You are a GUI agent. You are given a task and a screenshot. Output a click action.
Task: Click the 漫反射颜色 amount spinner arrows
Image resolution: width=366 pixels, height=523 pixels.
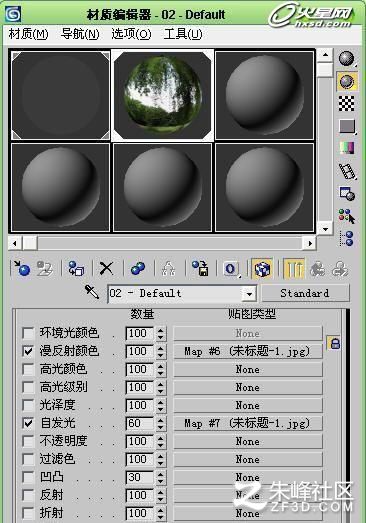tap(160, 351)
